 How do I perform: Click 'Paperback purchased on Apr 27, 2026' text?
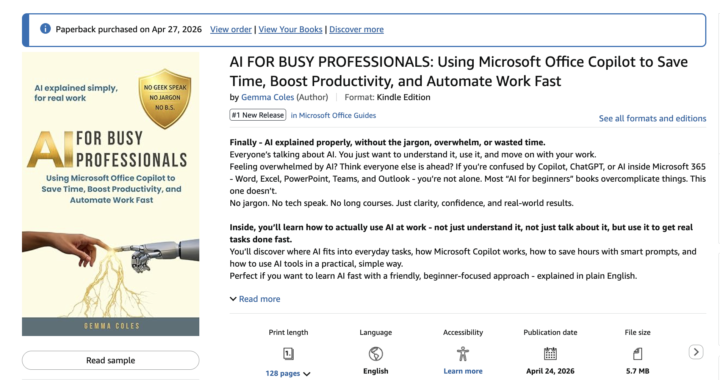tap(129, 29)
